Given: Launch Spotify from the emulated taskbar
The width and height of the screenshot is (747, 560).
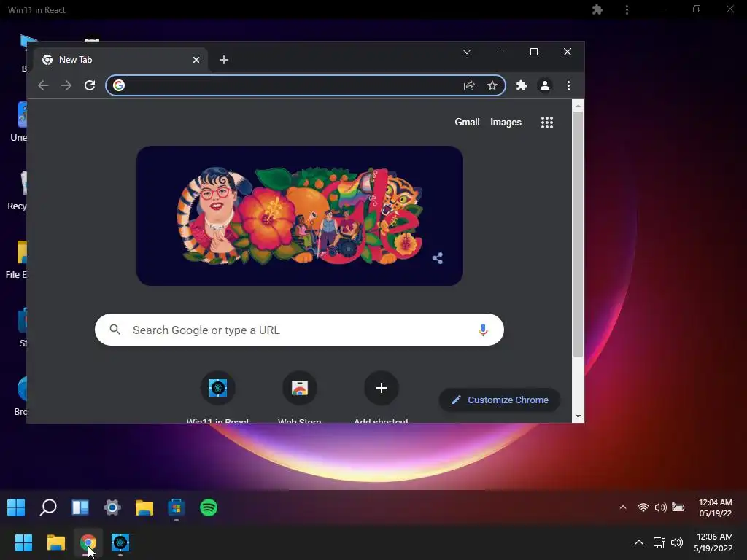Looking at the screenshot, I should (209, 507).
